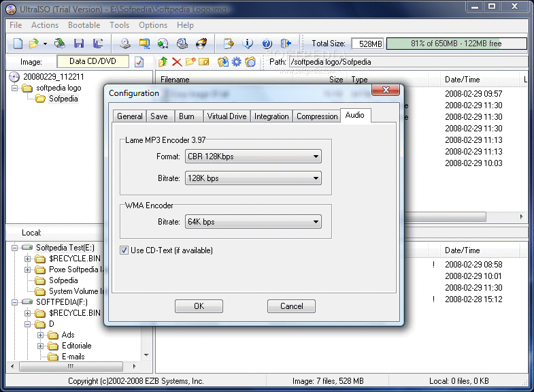534x392 pixels.
Task: Open the WMA Encoder Bitrate dropdown
Action: [x=253, y=222]
